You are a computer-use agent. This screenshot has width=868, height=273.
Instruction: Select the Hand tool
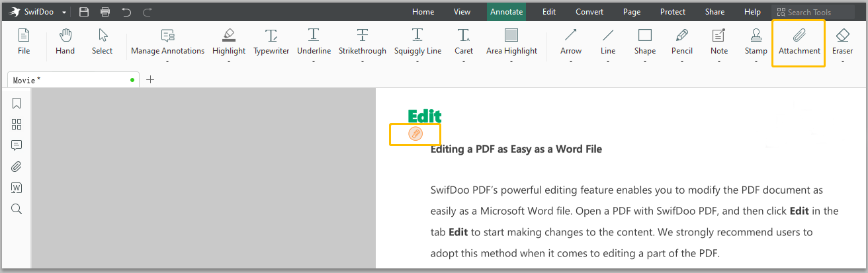point(65,42)
